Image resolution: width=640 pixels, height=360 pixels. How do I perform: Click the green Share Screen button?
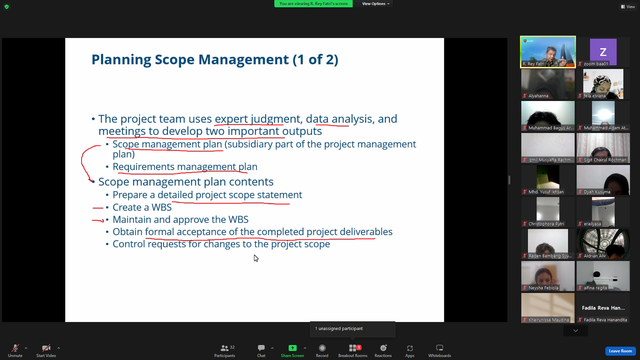[x=292, y=350]
